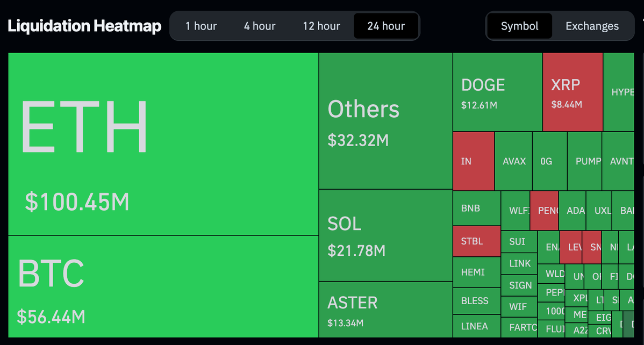The image size is (644, 345).
Task: Open the BNB heatmap tile
Action: [476, 208]
